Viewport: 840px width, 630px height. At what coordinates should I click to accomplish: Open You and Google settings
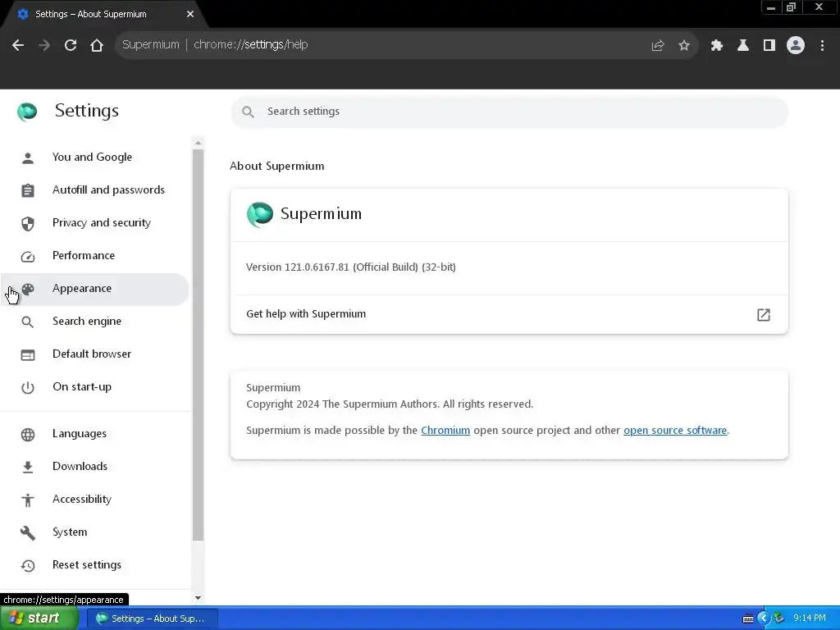coord(94,157)
